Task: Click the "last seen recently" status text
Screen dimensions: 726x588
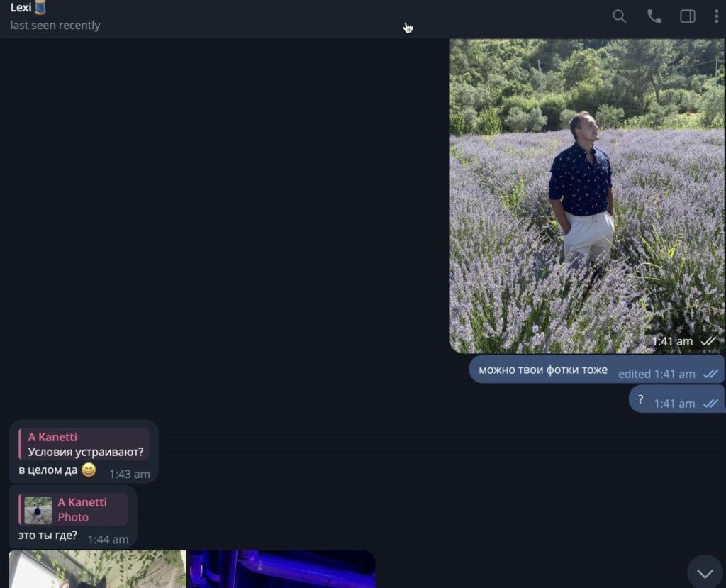Action: [x=55, y=26]
